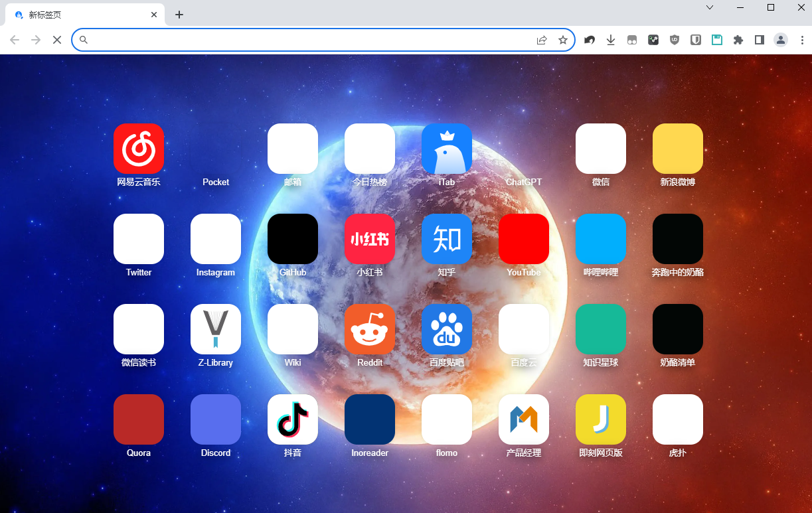Stop loading the page
Viewport: 812px width, 513px height.
pos(57,40)
